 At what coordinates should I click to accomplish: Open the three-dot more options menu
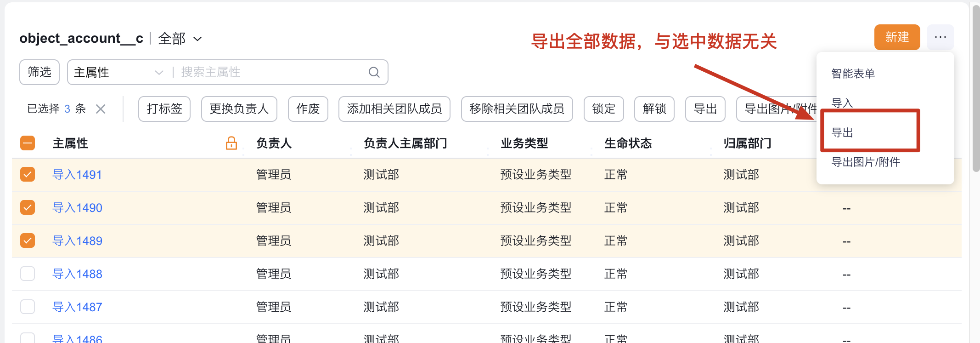(940, 37)
